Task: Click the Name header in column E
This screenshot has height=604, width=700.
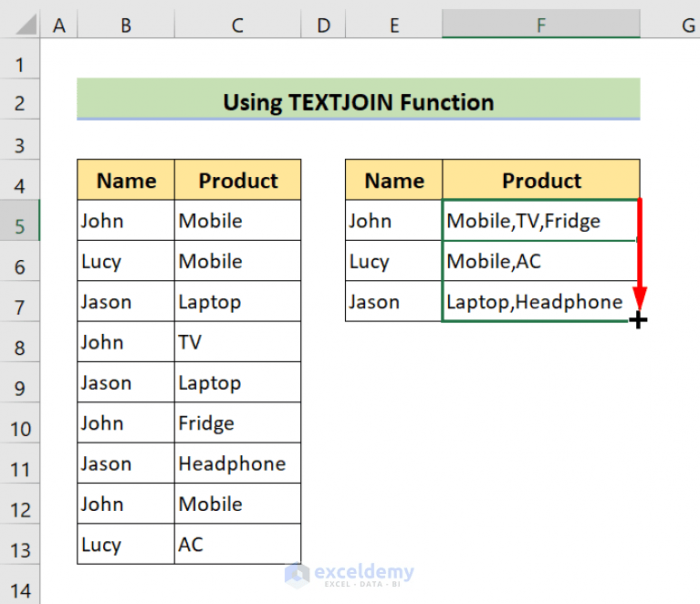Action: (393, 180)
